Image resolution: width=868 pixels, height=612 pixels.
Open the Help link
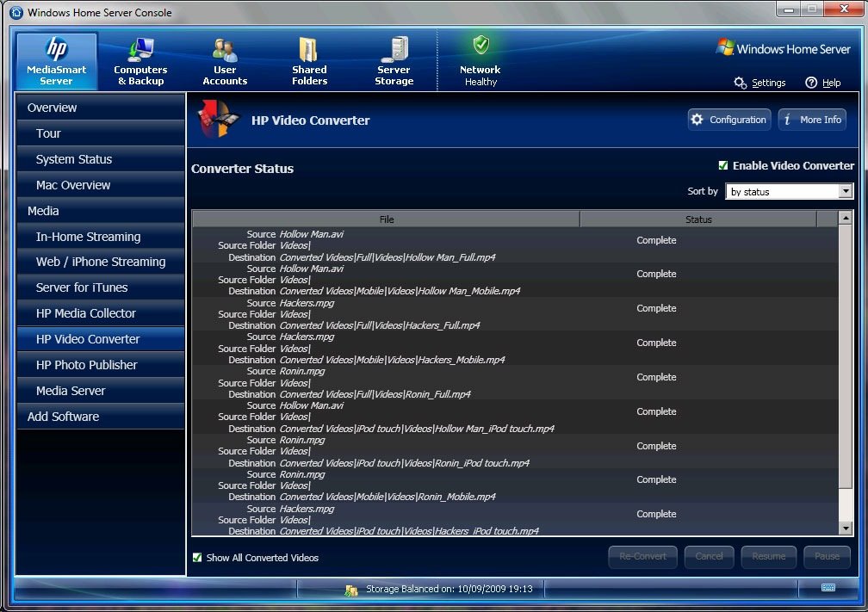click(x=832, y=83)
